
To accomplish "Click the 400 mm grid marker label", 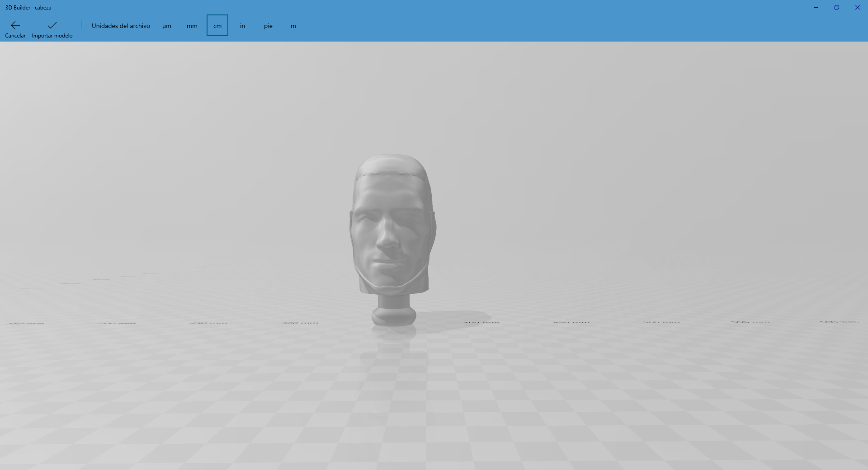I will [481, 322].
